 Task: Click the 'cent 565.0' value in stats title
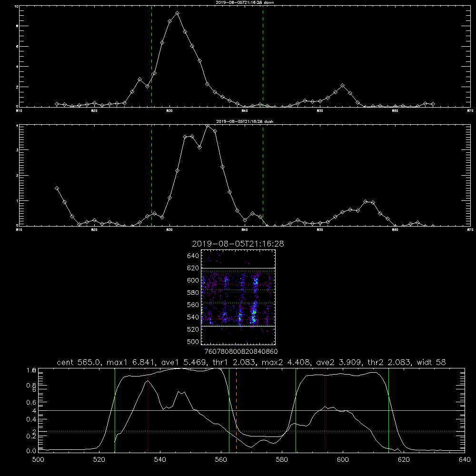click(x=79, y=362)
